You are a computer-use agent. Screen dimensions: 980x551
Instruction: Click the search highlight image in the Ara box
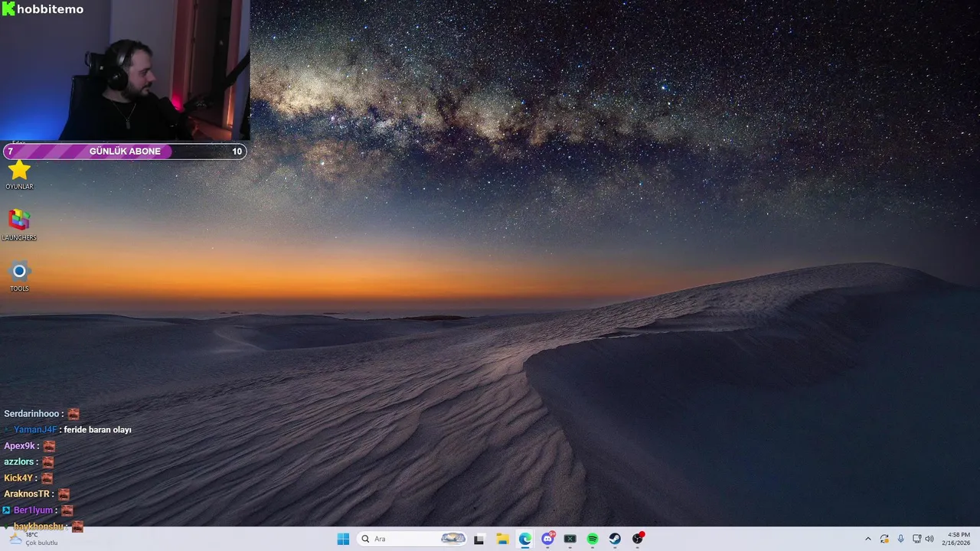click(453, 539)
